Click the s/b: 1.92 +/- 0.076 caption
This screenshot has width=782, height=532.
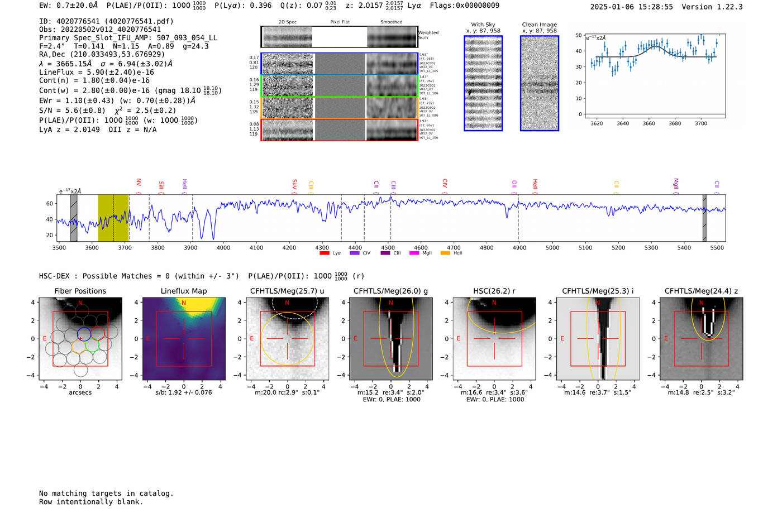[x=184, y=392]
